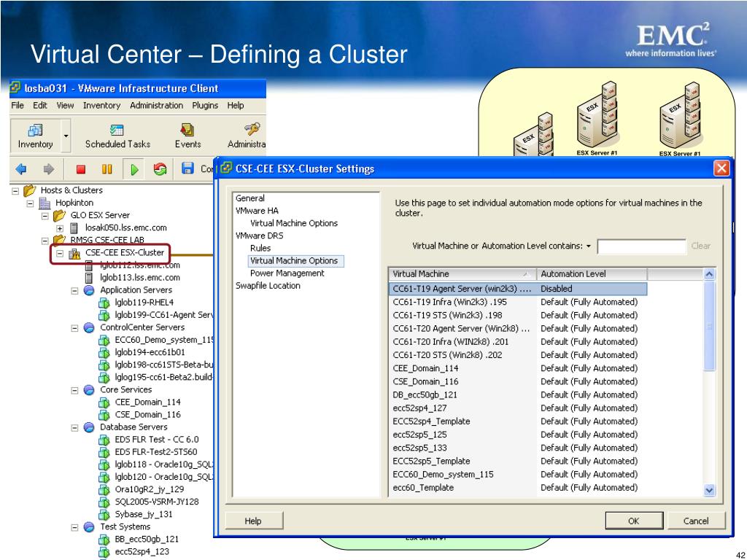Select the CC61-T19 Agent Server row
The width and height of the screenshot is (747, 560).
(518, 289)
